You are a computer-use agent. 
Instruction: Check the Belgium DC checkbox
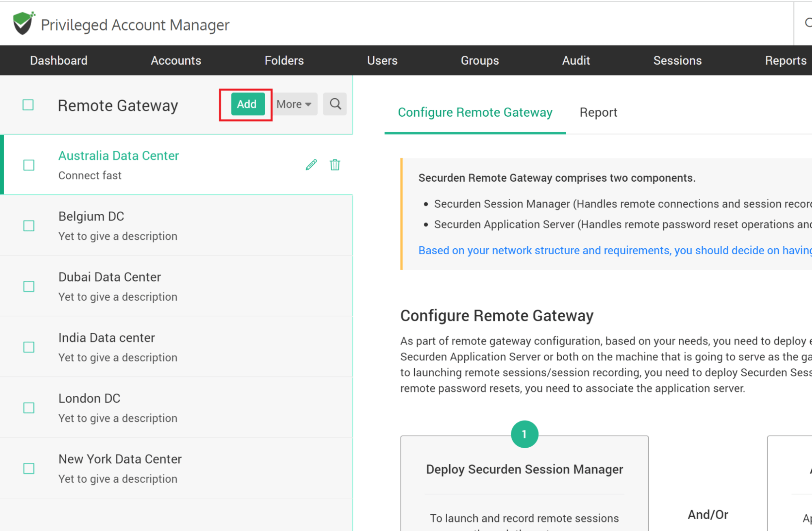[x=29, y=225]
